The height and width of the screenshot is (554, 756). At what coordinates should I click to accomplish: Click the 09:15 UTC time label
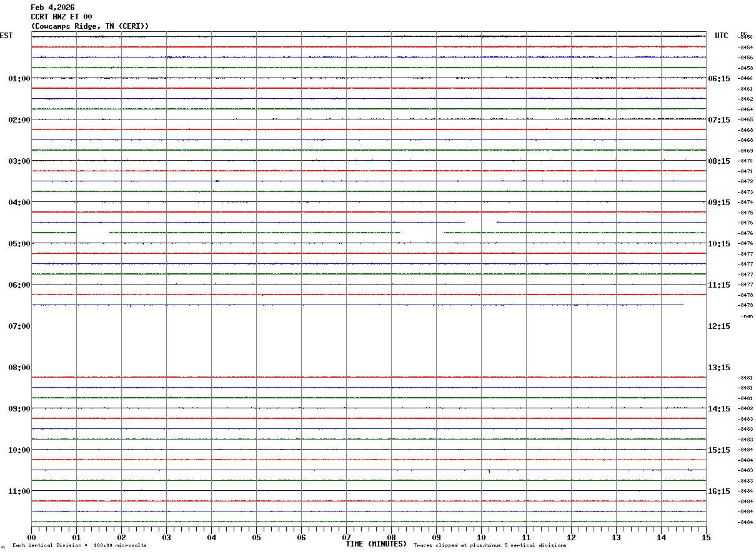[x=719, y=203]
